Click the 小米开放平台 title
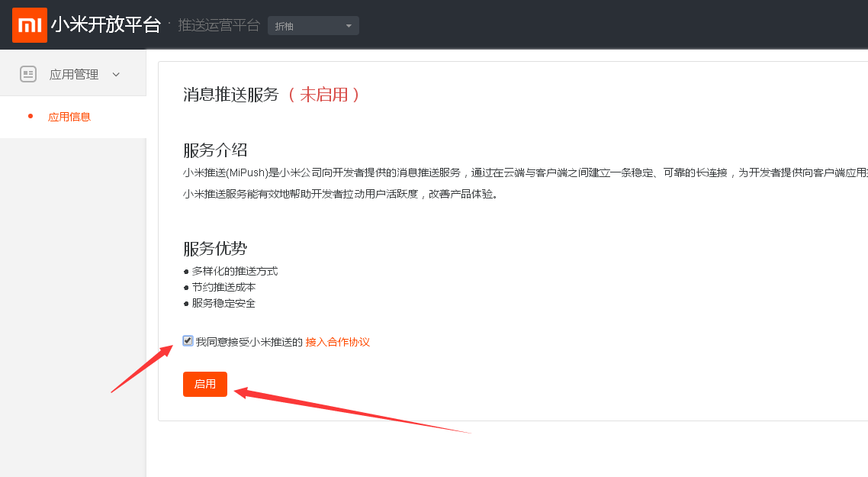 [106, 25]
